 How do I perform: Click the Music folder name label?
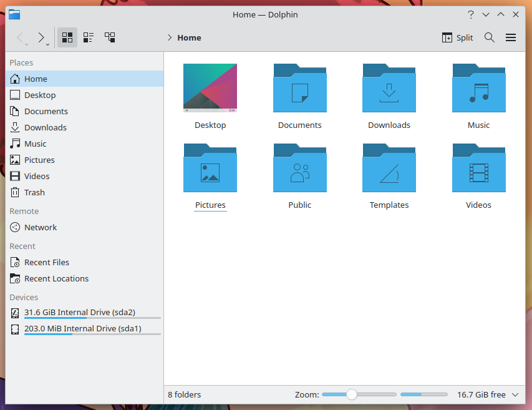(478, 125)
